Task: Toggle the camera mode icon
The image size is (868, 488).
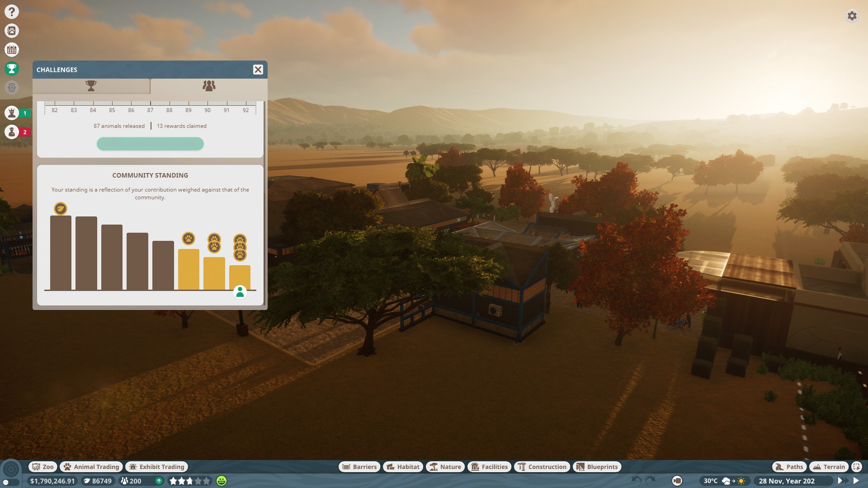Action: click(677, 481)
